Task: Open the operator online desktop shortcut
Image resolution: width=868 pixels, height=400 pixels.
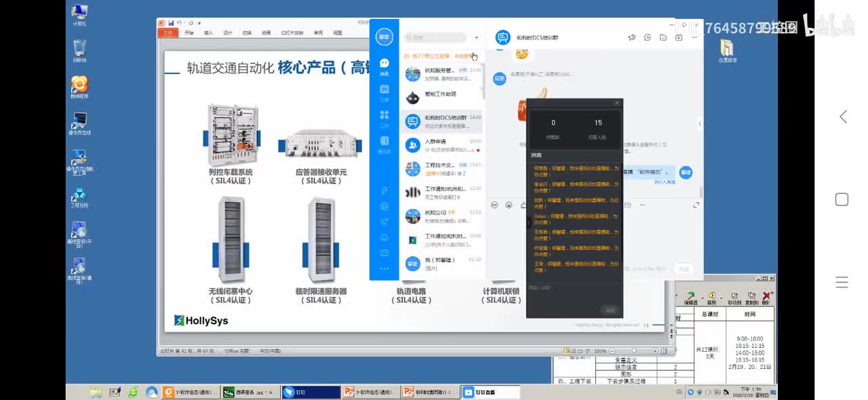Action: pyautogui.click(x=79, y=124)
